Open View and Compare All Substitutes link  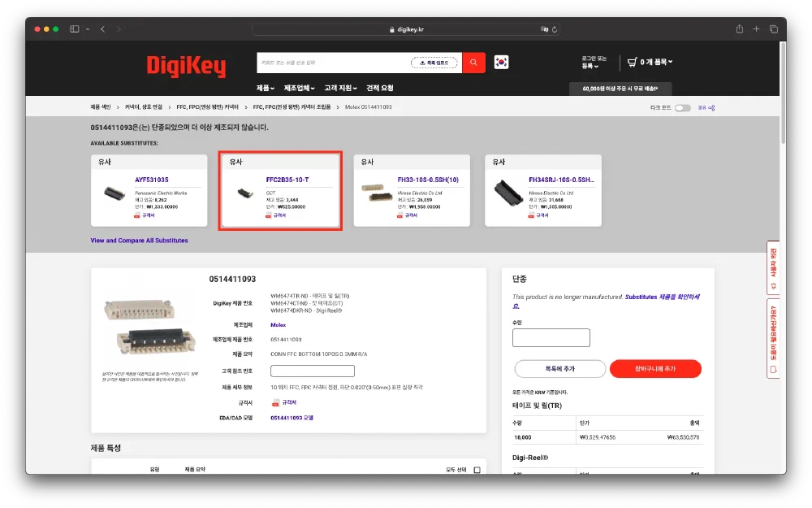(x=140, y=240)
